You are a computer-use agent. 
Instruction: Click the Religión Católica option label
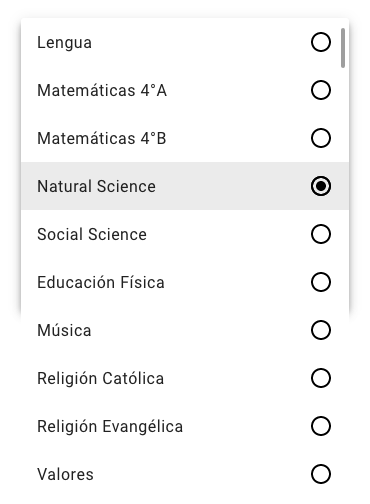[x=100, y=378]
